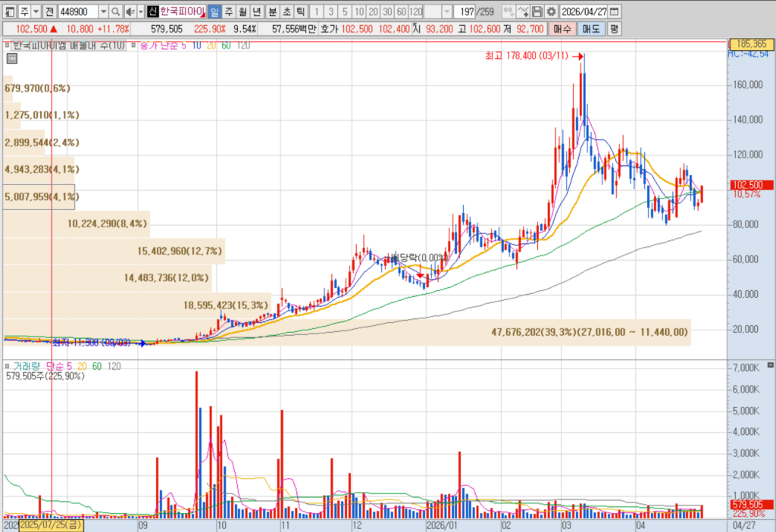Switch to the 주 weekly chart tab
The height and width of the screenshot is (532, 776).
(x=229, y=11)
